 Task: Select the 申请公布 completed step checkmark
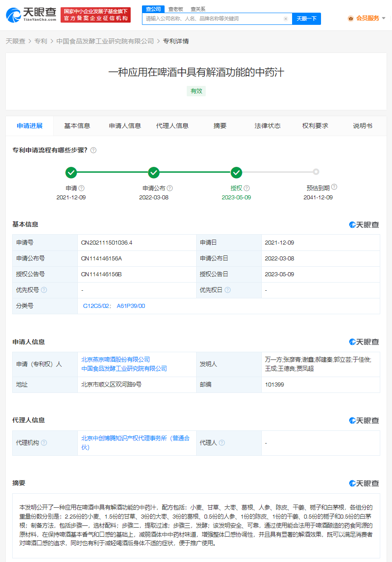pyautogui.click(x=154, y=172)
